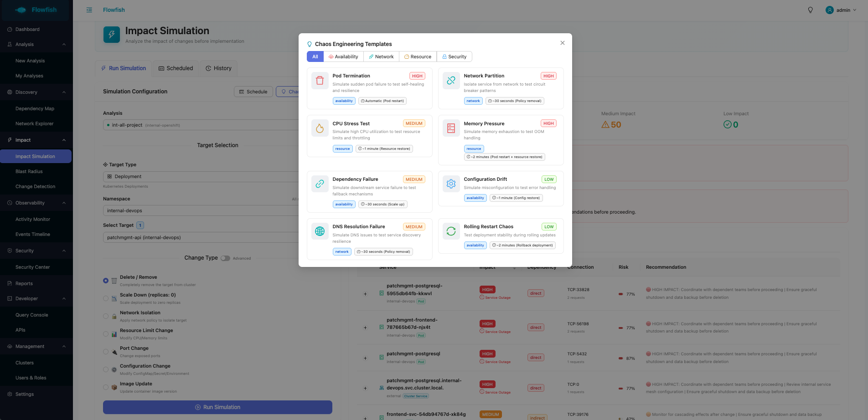Screen dimensions: 868x420
Task: Click the Flowfish breadcrumb in header
Action: [x=114, y=10]
